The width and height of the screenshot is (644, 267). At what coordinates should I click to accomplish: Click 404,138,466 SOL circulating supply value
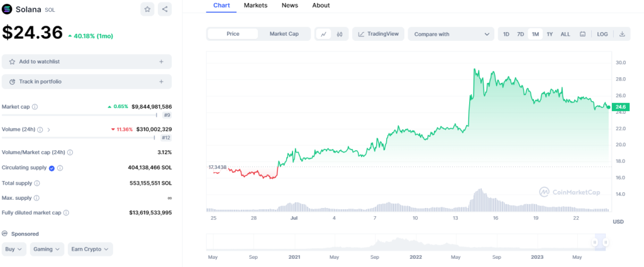150,168
